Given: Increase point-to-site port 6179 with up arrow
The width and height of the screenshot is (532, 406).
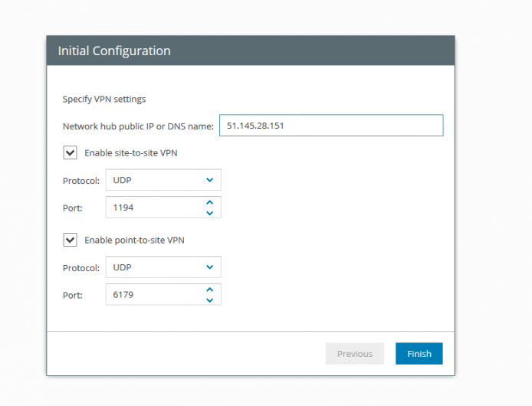Looking at the screenshot, I should 210,290.
